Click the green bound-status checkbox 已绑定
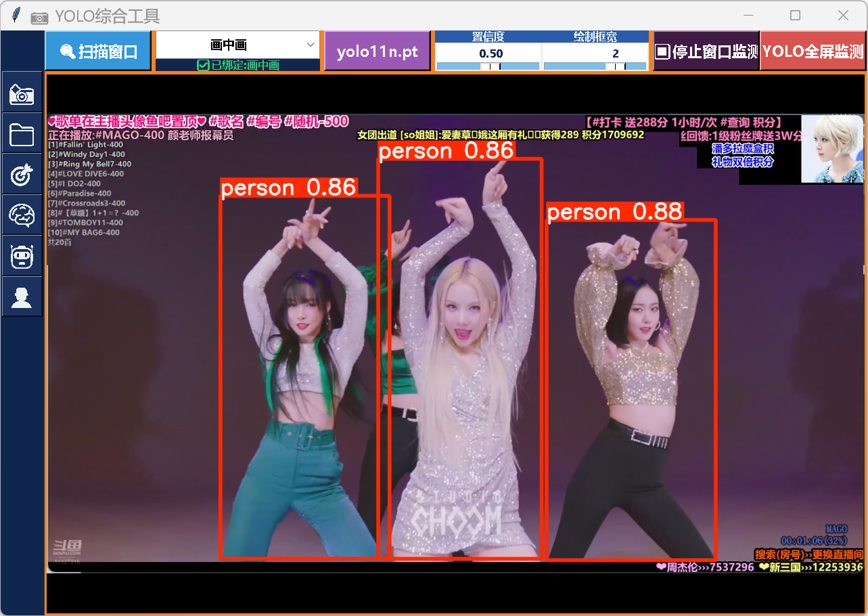Viewport: 868px width, 616px height. 203,65
